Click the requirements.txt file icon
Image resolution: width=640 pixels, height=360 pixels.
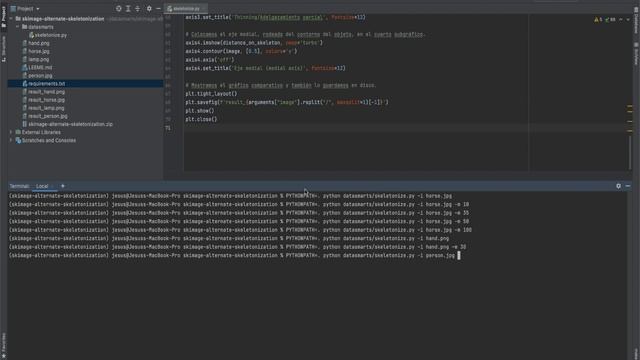click(24, 84)
